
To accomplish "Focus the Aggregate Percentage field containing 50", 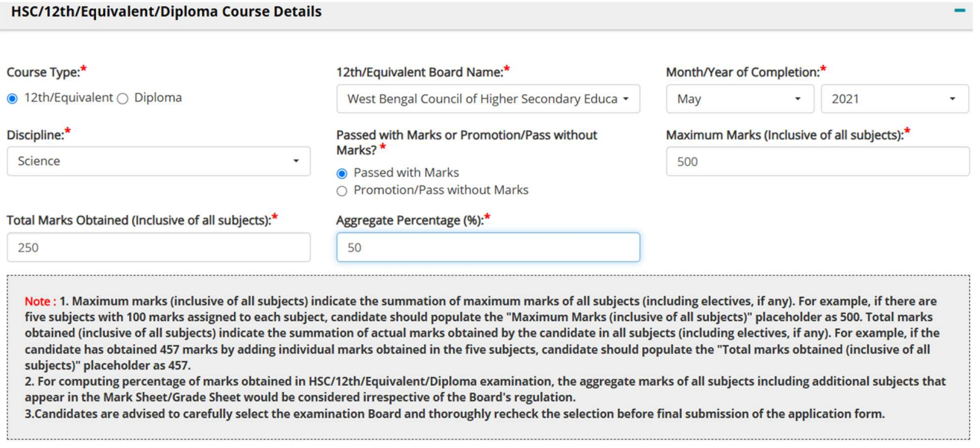I will pyautogui.click(x=488, y=247).
